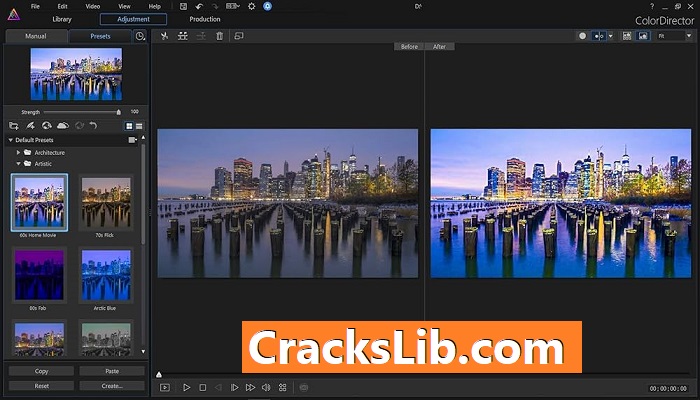Click the save project icon
This screenshot has width=700, height=400.
coord(183,6)
